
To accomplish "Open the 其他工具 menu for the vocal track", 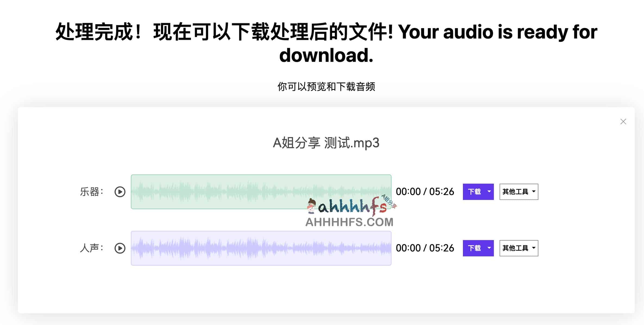I will coord(518,248).
